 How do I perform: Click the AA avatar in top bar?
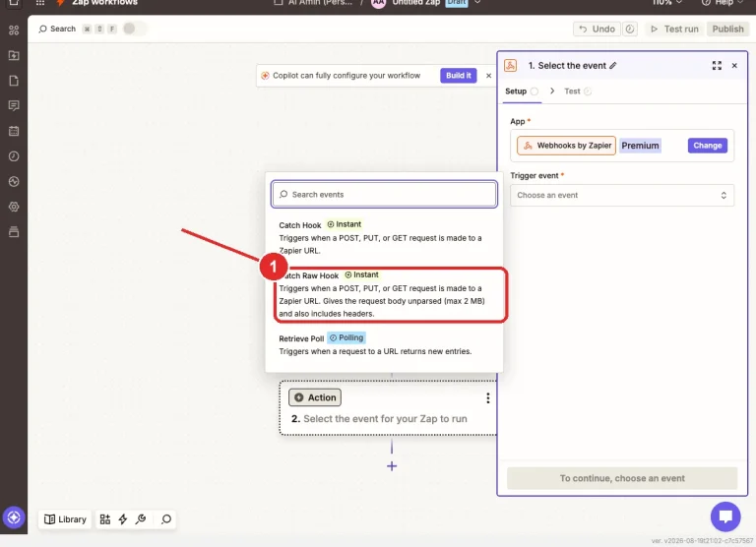click(x=379, y=3)
